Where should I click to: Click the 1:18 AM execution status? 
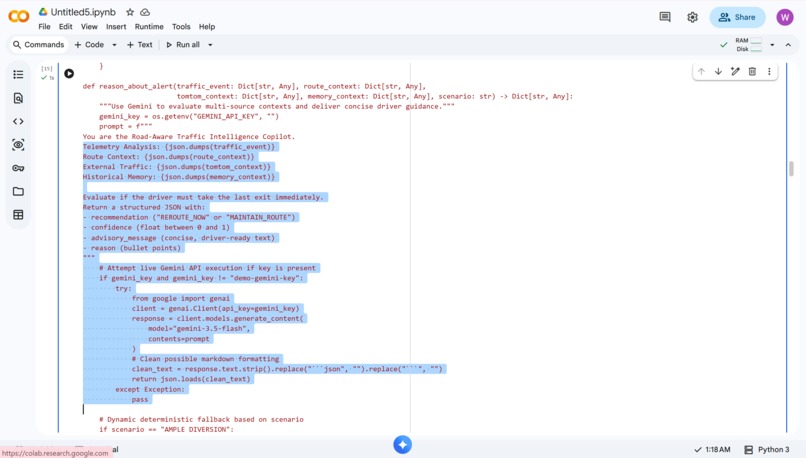pyautogui.click(x=712, y=449)
